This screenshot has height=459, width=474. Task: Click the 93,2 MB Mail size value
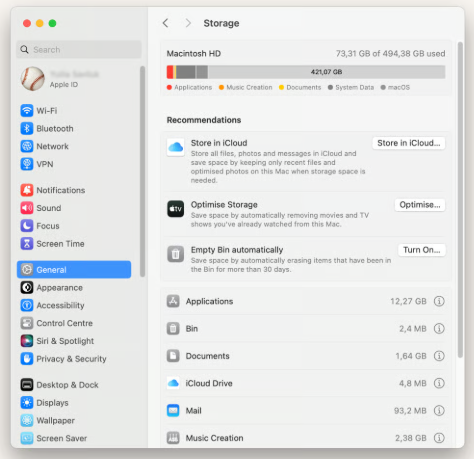[x=410, y=411]
